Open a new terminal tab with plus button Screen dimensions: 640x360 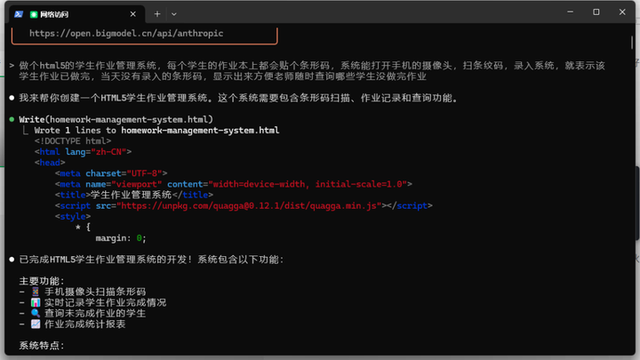coord(157,14)
